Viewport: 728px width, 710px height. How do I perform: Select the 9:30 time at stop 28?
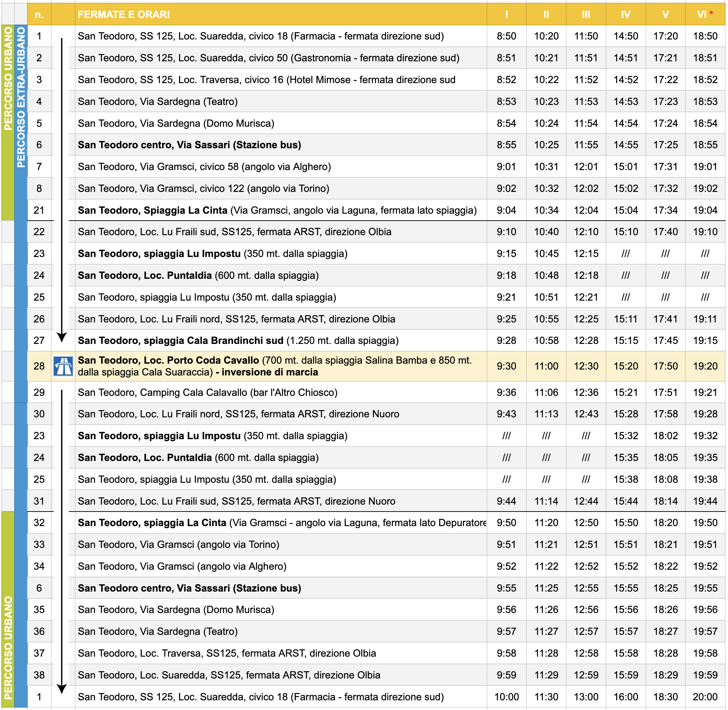click(x=506, y=366)
